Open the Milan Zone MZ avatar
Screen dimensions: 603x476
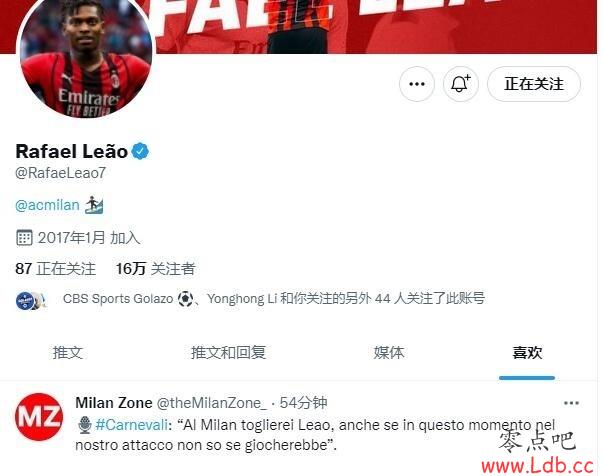click(x=39, y=416)
